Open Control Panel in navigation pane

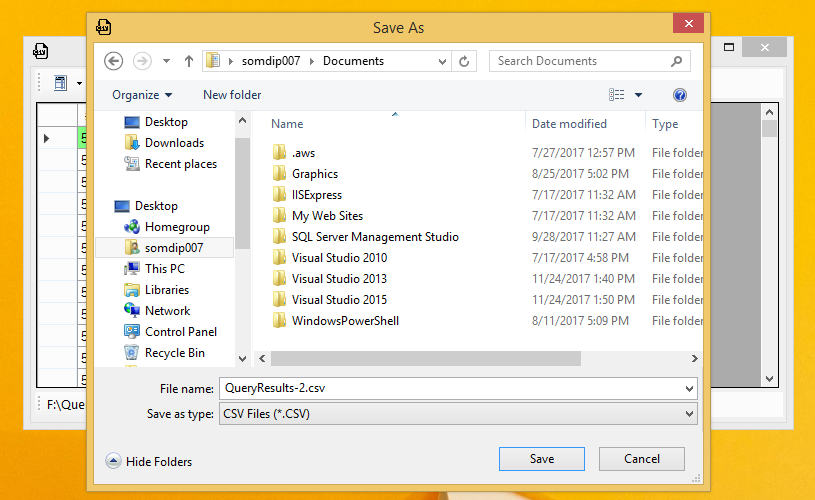click(x=170, y=332)
